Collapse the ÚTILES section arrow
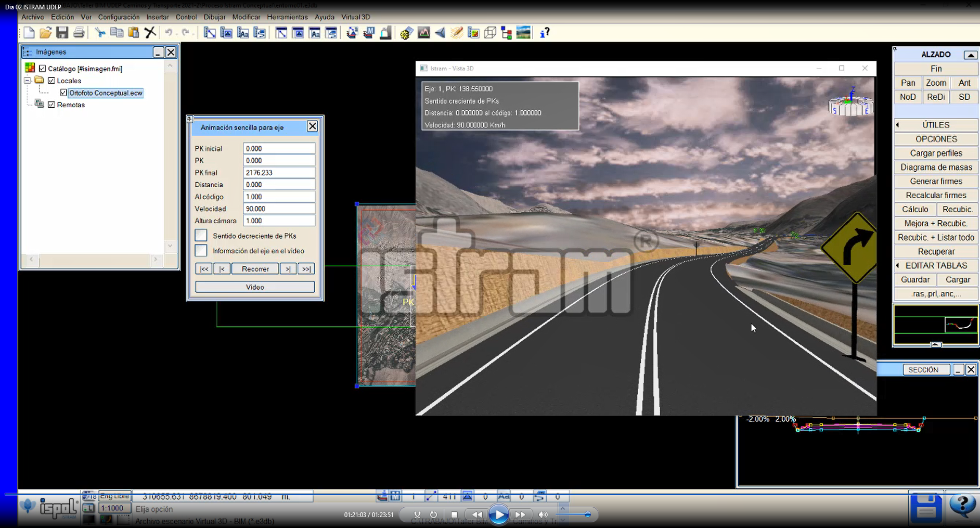The image size is (980, 528). (898, 125)
